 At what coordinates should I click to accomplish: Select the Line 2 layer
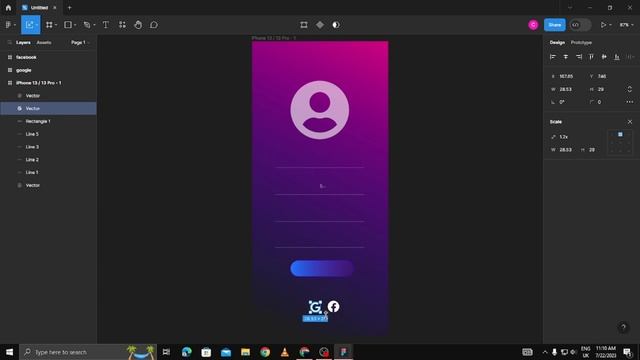click(x=48, y=160)
